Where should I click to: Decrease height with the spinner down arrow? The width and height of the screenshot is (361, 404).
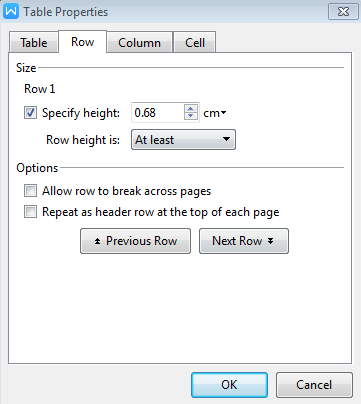coord(191,116)
